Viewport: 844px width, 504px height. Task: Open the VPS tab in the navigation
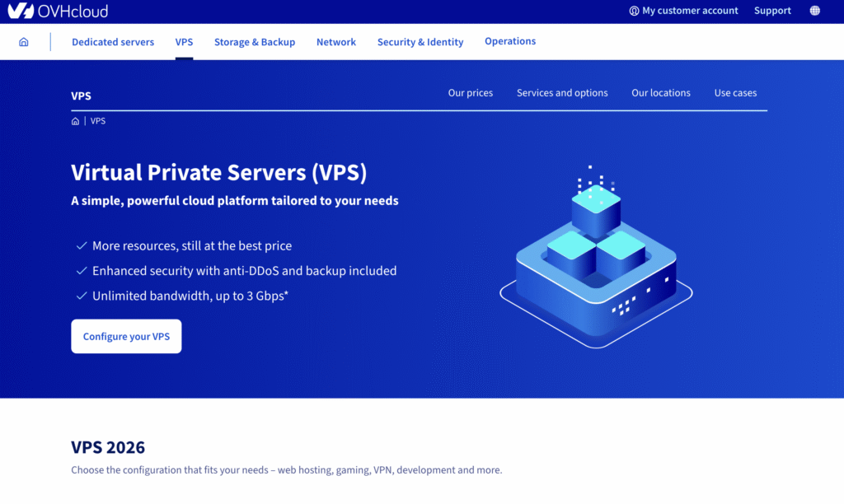click(184, 41)
